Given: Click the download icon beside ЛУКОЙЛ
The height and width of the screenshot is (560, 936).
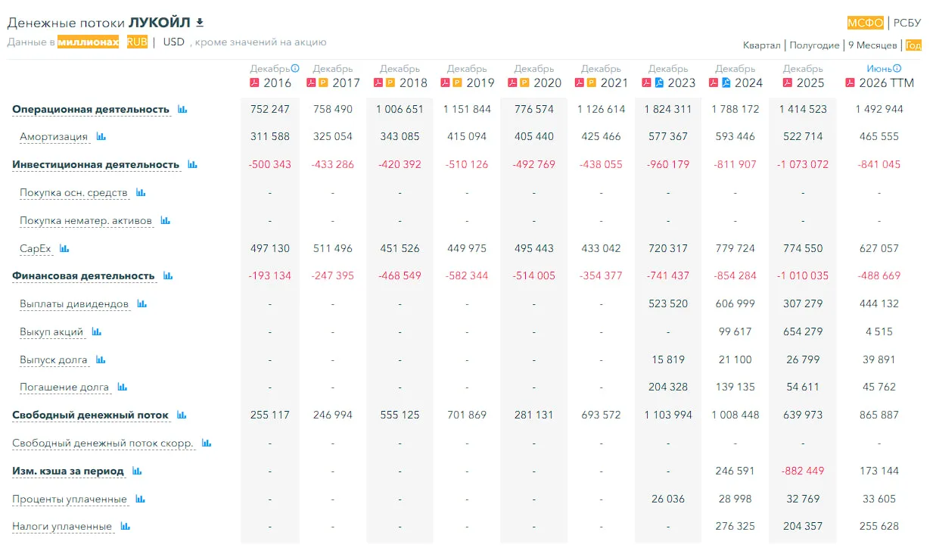Looking at the screenshot, I should point(200,22).
